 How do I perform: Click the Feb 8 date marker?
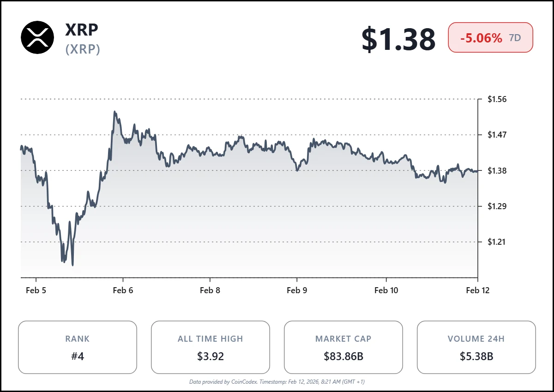pyautogui.click(x=210, y=290)
